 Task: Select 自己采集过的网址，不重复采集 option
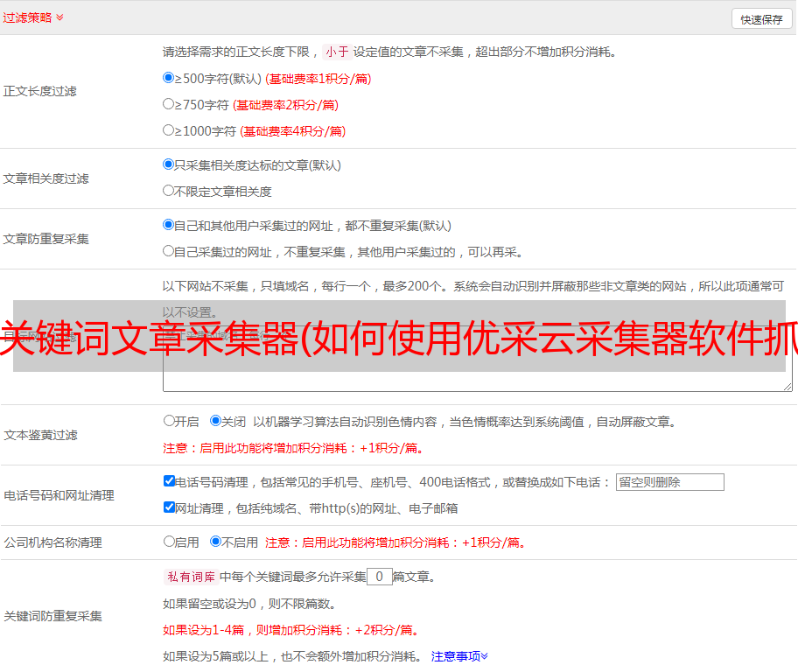click(169, 251)
